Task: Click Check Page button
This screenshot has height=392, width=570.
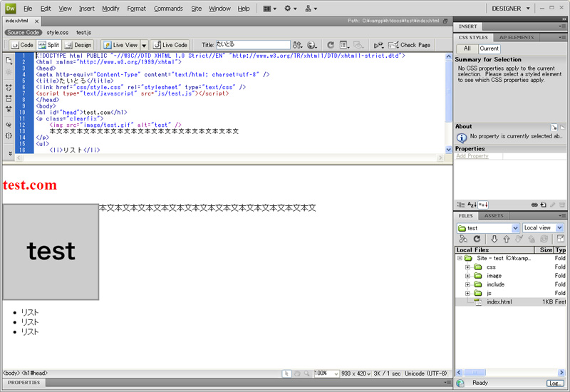Action: point(409,45)
